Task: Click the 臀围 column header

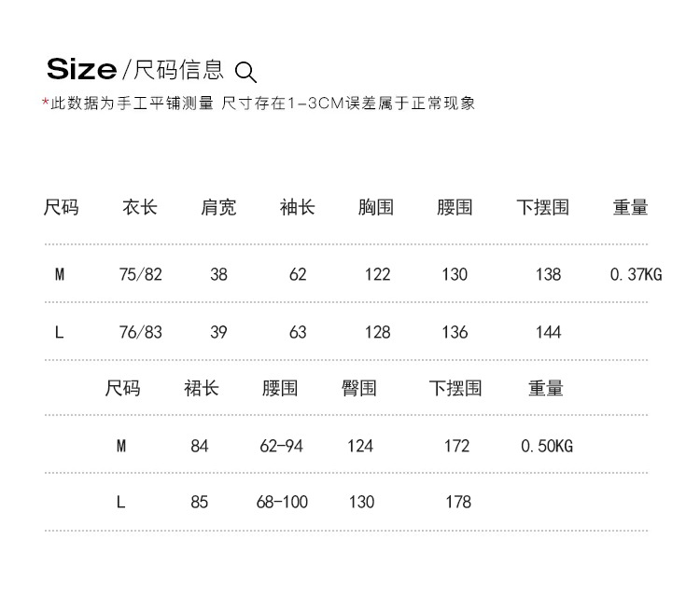Action: coord(359,388)
